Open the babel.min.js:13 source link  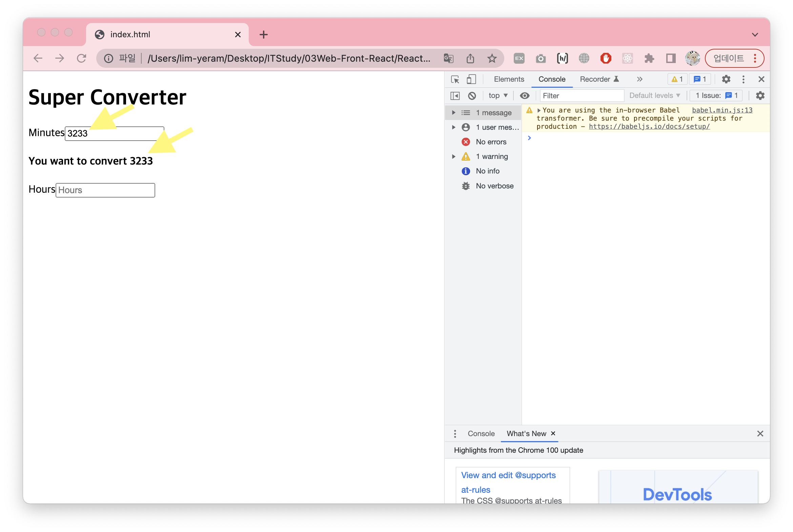722,110
